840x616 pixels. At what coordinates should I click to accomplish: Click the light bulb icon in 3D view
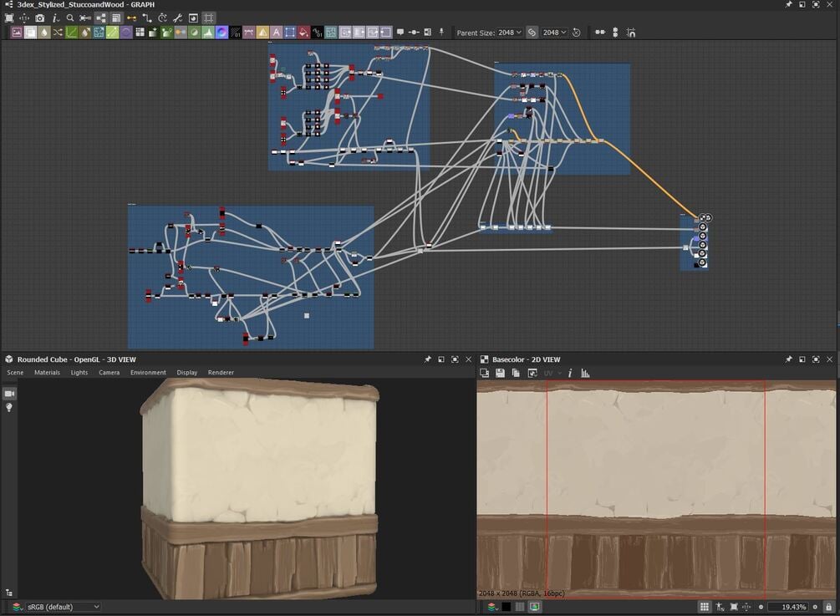(x=10, y=408)
